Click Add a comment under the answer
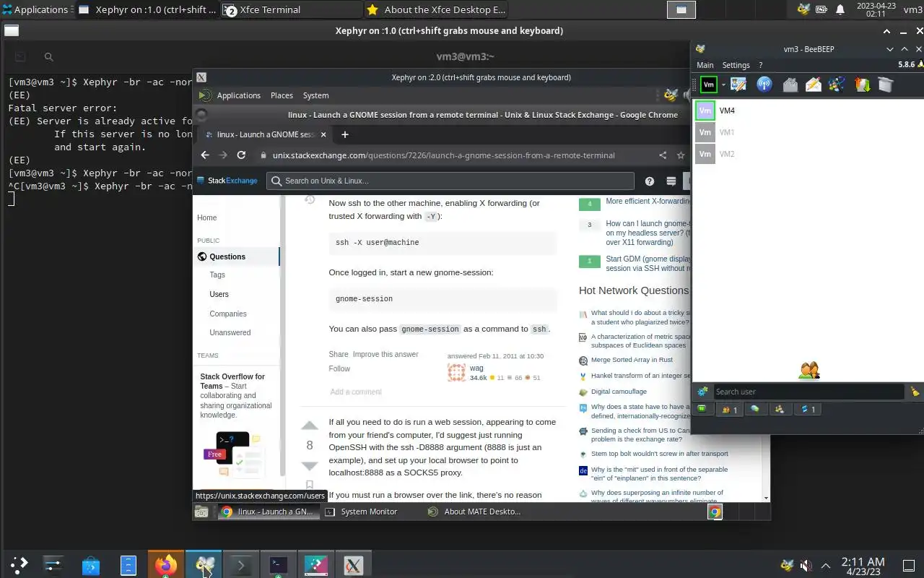The width and height of the screenshot is (924, 578). click(356, 392)
